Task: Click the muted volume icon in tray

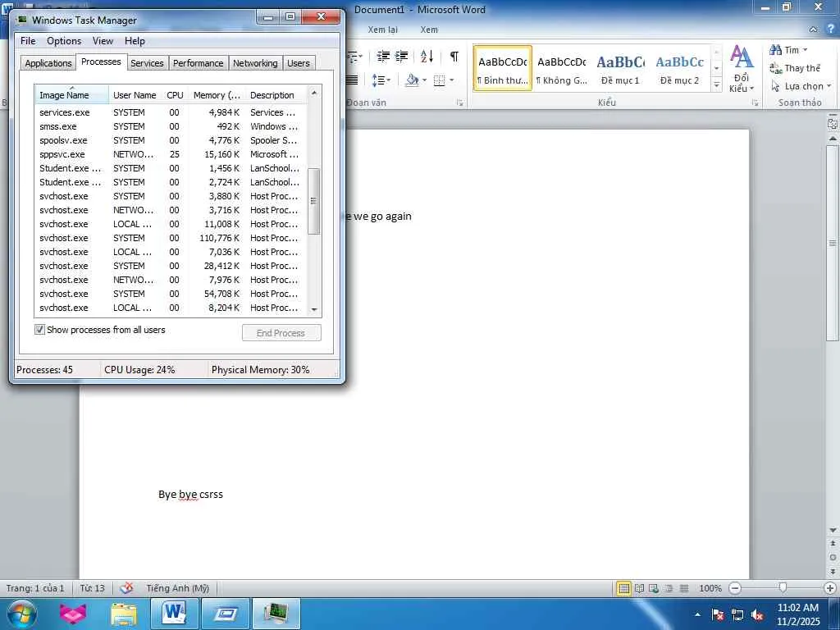Action: [x=757, y=614]
